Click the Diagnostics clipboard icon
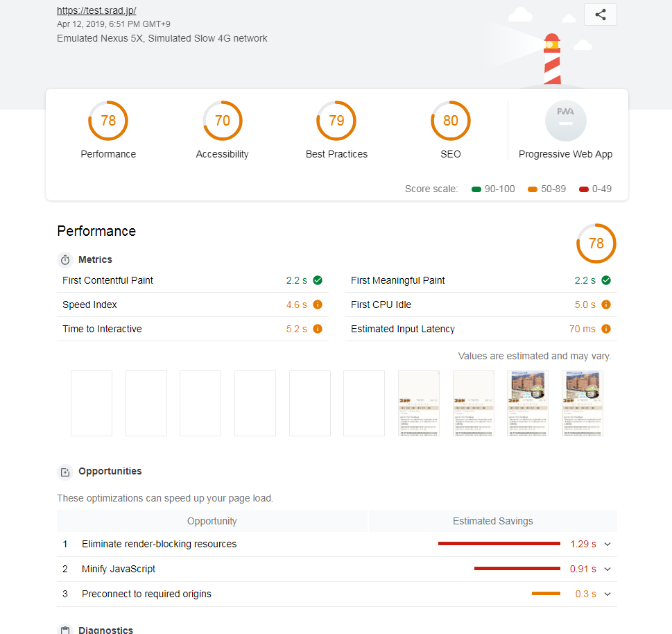This screenshot has height=634, width=672. click(x=65, y=630)
